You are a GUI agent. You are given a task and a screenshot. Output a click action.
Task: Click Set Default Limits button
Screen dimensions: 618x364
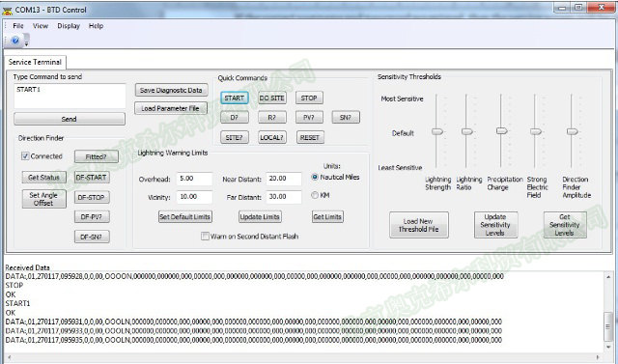pyautogui.click(x=184, y=216)
